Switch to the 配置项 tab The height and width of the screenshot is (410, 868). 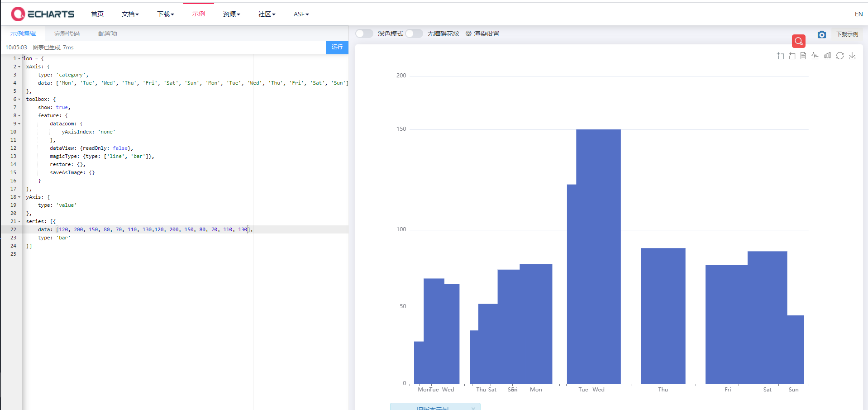coord(107,33)
